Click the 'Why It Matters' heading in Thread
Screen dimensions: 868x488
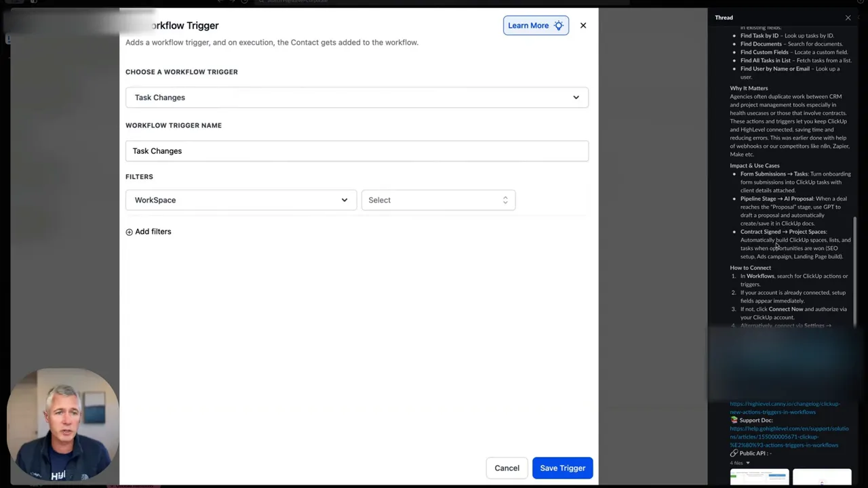pyautogui.click(x=749, y=88)
